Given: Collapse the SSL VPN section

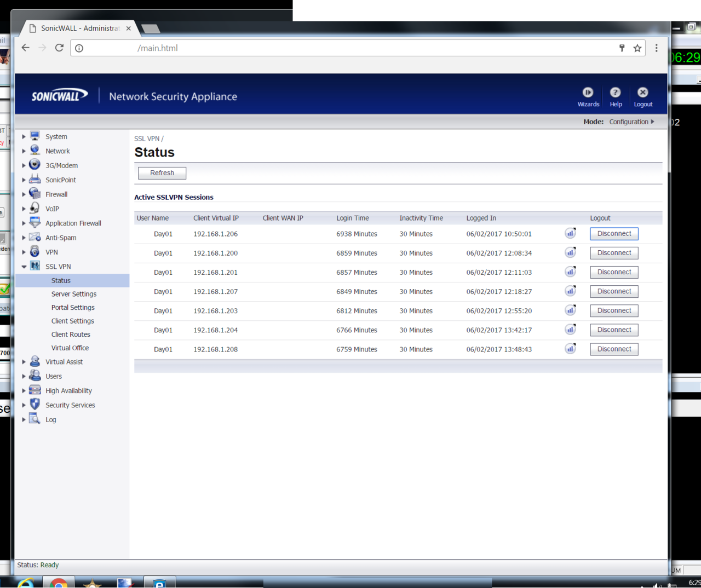Looking at the screenshot, I should [24, 267].
